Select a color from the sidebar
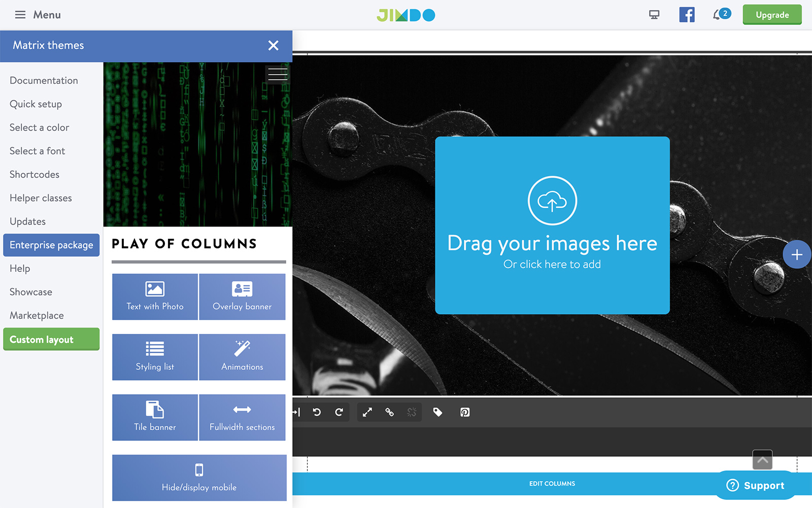812x508 pixels. tap(40, 127)
